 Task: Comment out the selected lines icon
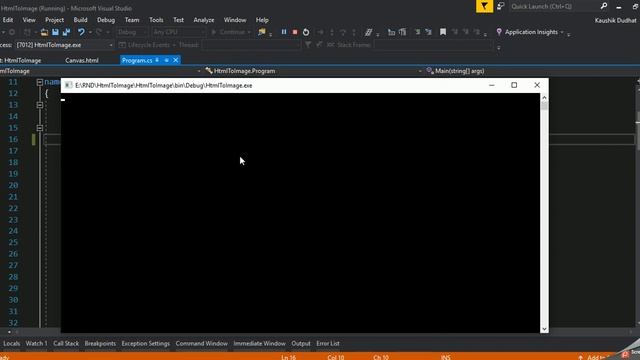(x=417, y=32)
